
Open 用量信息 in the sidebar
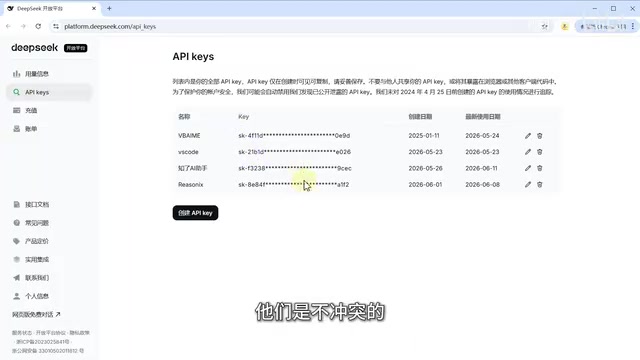pyautogui.click(x=49, y=74)
